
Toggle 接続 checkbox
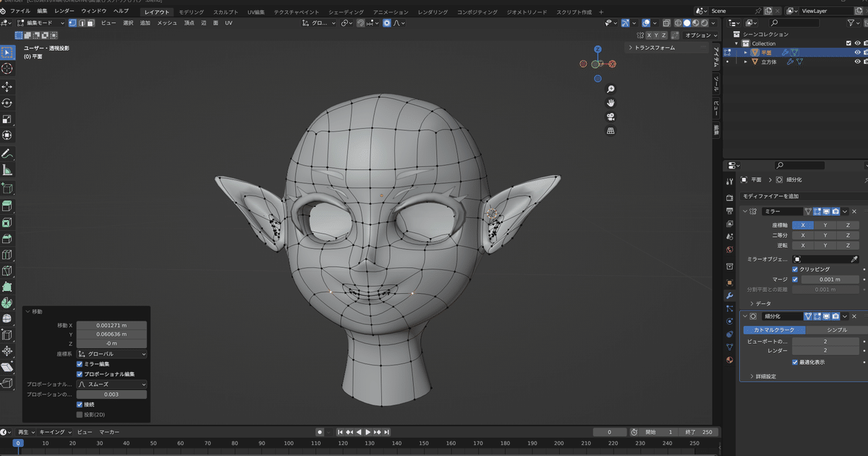point(80,405)
